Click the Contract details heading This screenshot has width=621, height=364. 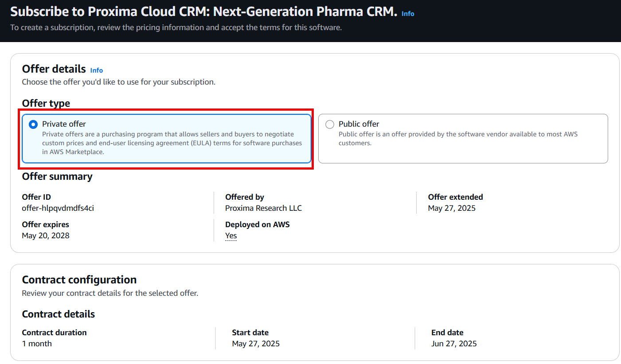58,314
